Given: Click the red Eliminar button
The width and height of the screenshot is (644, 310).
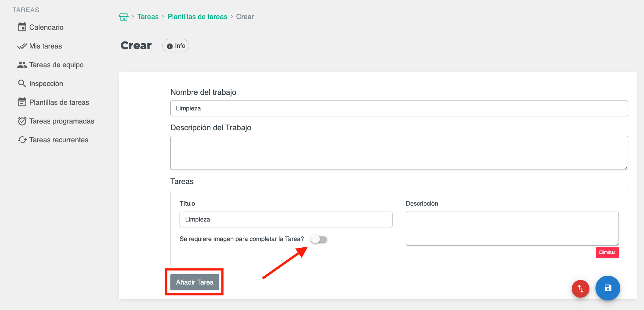Looking at the screenshot, I should [607, 252].
